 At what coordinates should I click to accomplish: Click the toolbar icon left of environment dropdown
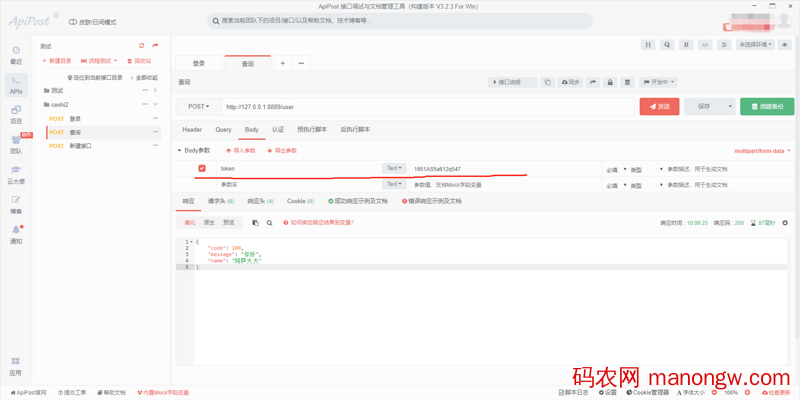[x=723, y=44]
